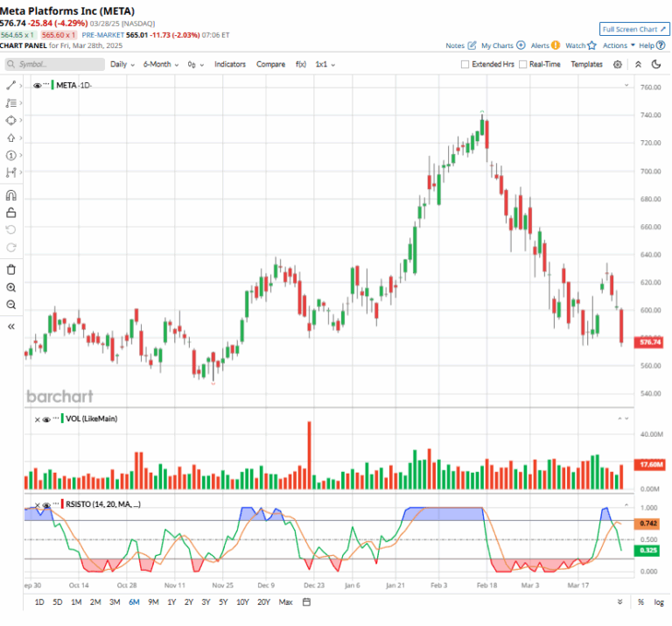Click the undo arrow icon
672x626 pixels.
[x=10, y=229]
